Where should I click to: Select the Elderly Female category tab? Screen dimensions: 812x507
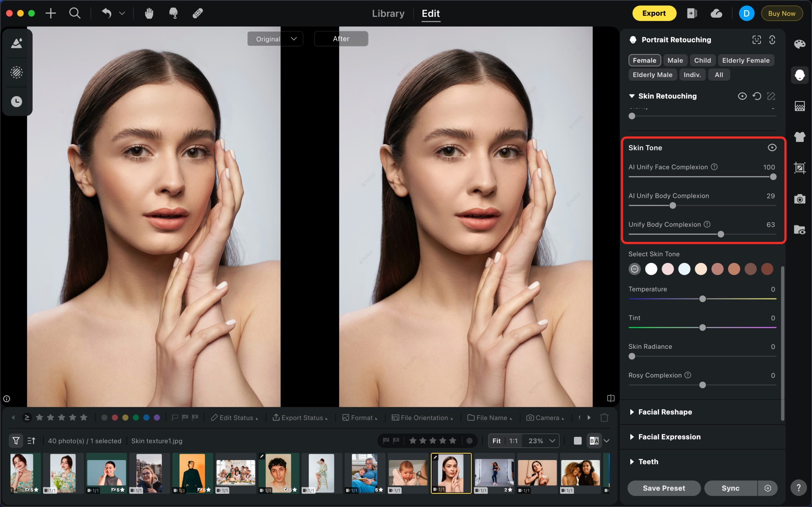(746, 60)
